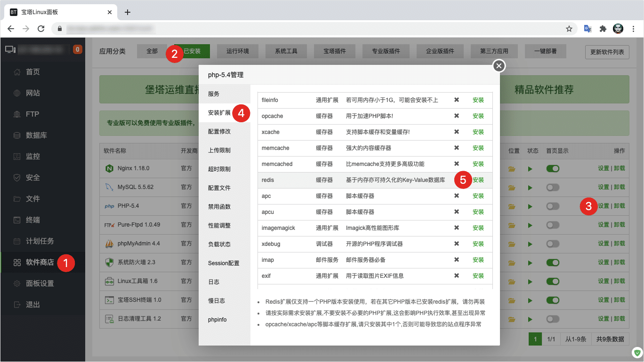Install the xdebug extension

click(478, 244)
